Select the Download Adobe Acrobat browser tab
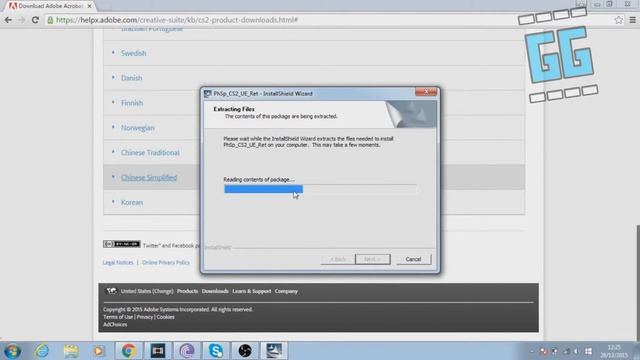The width and height of the screenshot is (640, 360). [50, 6]
